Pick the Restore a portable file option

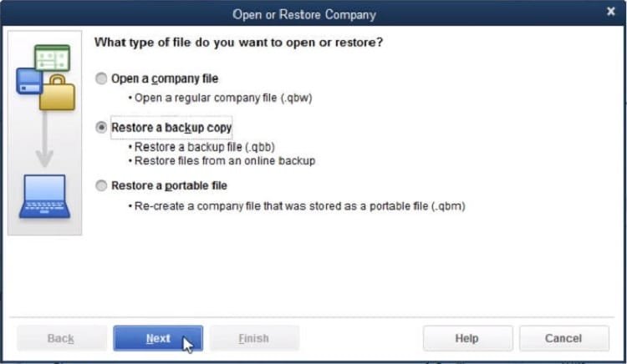tap(102, 185)
